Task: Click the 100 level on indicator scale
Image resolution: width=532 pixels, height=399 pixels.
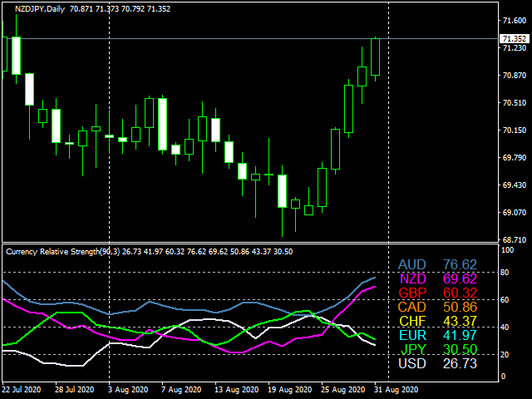Action: pyautogui.click(x=508, y=250)
